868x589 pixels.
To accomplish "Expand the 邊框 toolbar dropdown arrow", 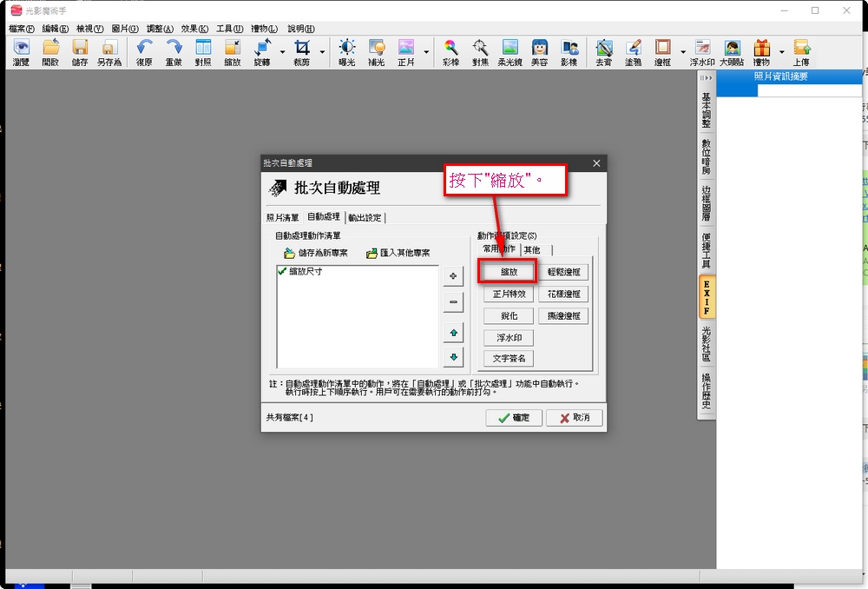I will coord(682,52).
